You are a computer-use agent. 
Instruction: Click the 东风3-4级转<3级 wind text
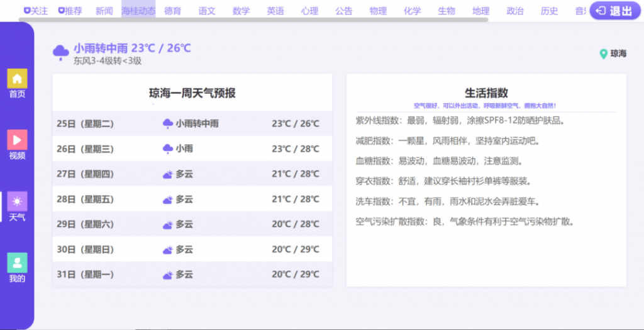pyautogui.click(x=108, y=61)
